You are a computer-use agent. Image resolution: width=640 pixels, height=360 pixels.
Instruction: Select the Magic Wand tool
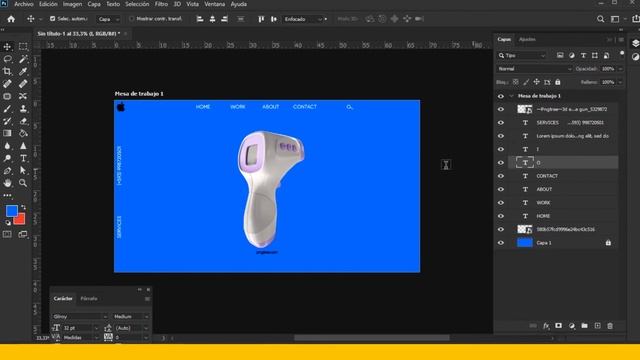click(x=23, y=59)
